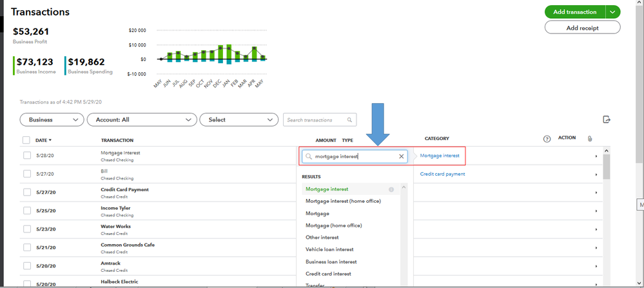Click the export transactions icon

pos(607,119)
